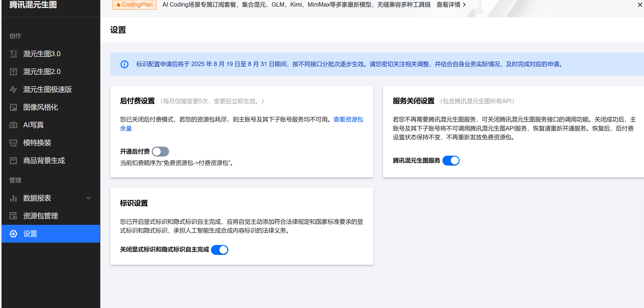The height and width of the screenshot is (308, 644).
Task: Expand the 数据报表 chevron
Action: (x=88, y=198)
